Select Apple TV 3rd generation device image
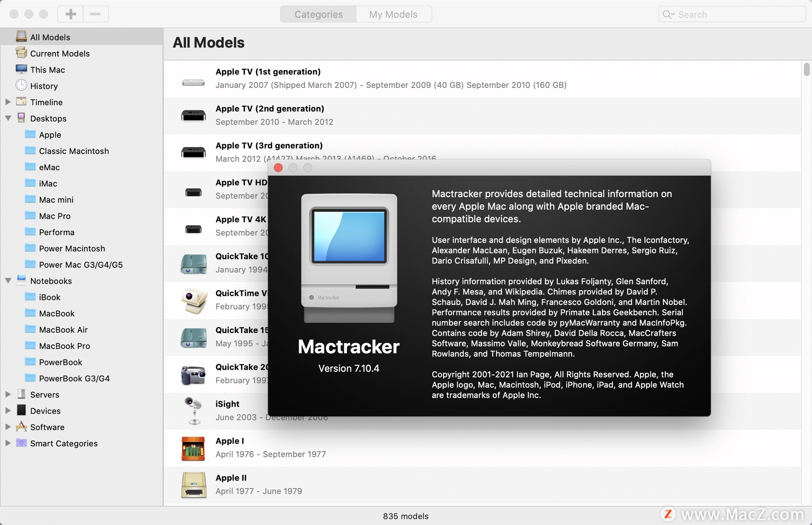This screenshot has width=812, height=525. click(x=193, y=152)
